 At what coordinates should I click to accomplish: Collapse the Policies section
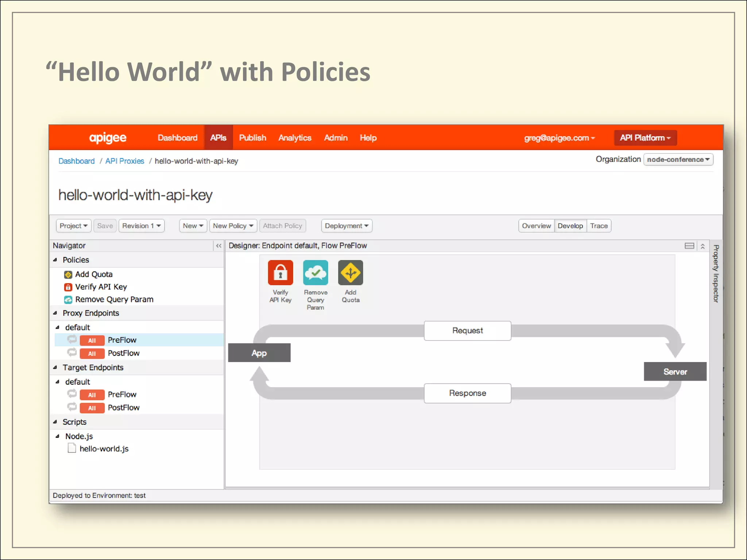(x=55, y=260)
